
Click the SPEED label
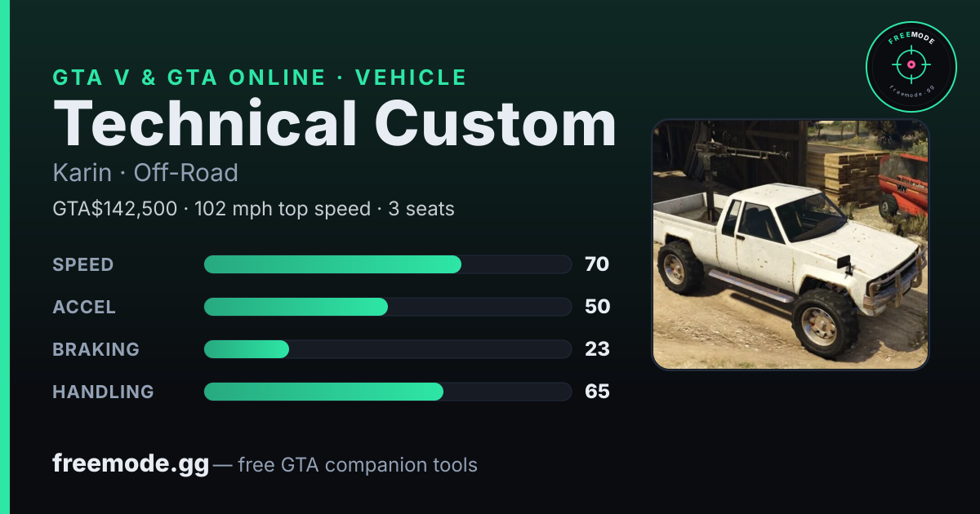83,264
